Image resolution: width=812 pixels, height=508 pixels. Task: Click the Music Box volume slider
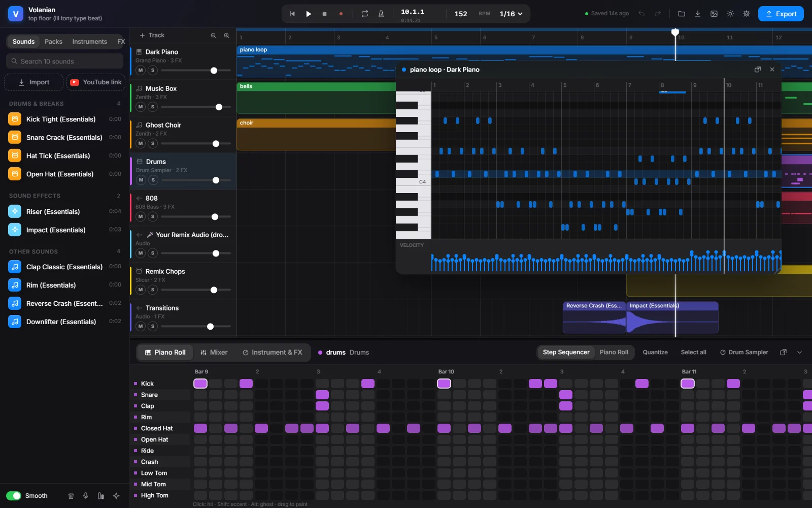(196, 107)
